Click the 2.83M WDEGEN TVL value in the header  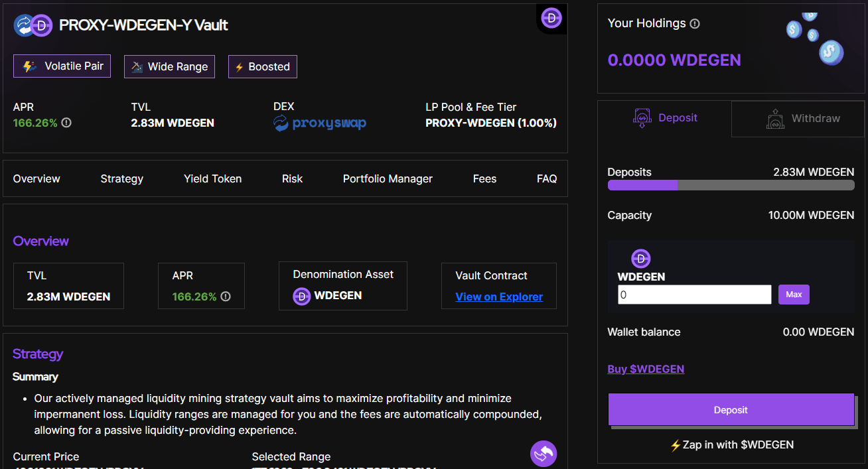pyautogui.click(x=173, y=123)
